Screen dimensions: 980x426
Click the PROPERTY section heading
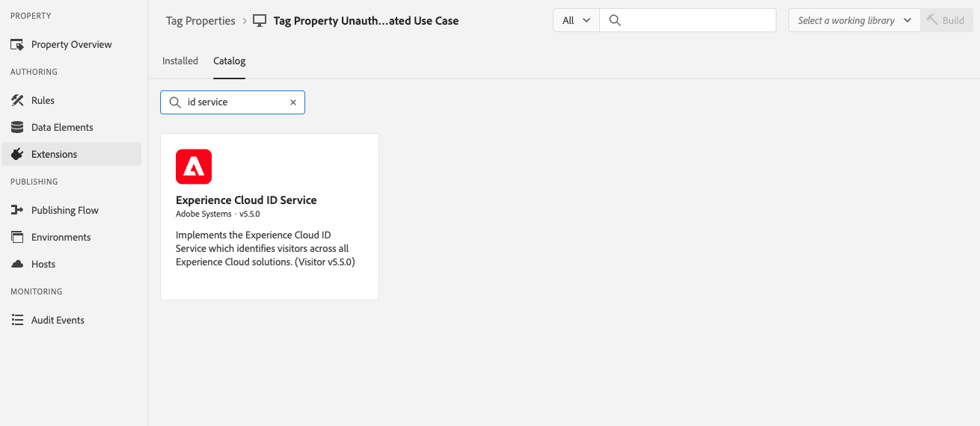(31, 16)
